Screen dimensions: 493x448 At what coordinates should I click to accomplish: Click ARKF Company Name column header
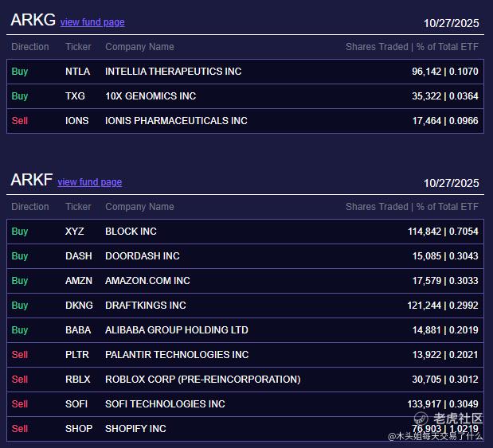139,207
